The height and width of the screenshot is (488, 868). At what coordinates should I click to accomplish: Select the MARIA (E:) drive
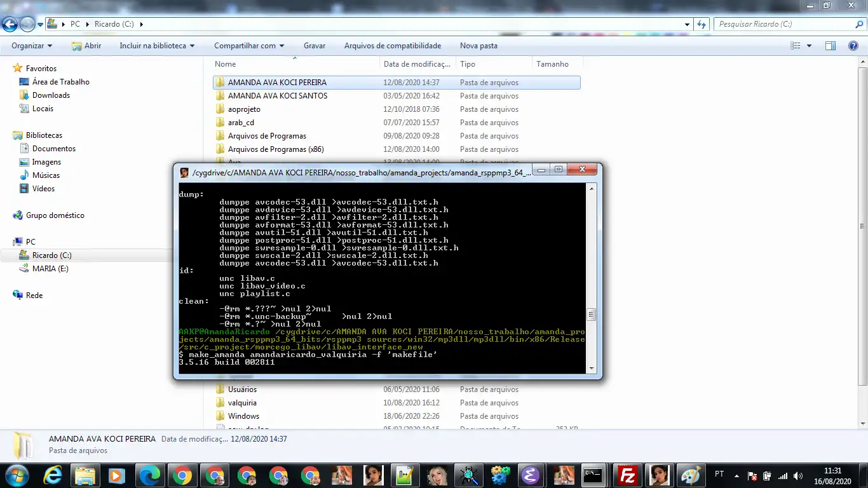click(50, 269)
